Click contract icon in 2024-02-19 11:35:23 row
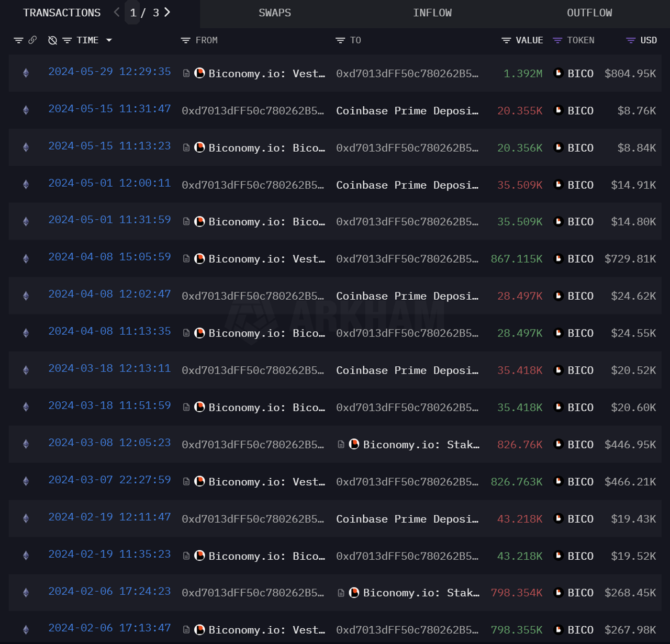The image size is (670, 644). coord(186,556)
